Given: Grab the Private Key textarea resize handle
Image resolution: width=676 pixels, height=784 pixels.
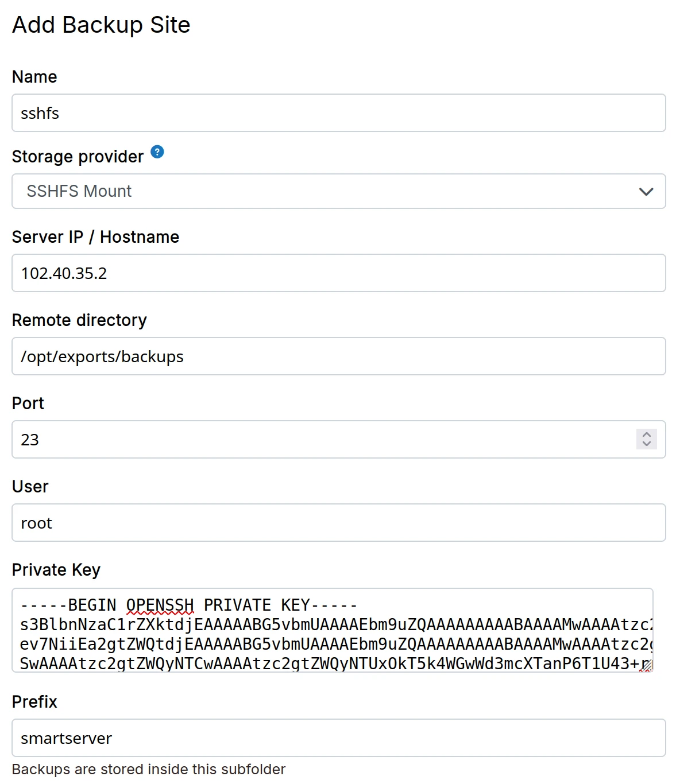Looking at the screenshot, I should [x=647, y=666].
